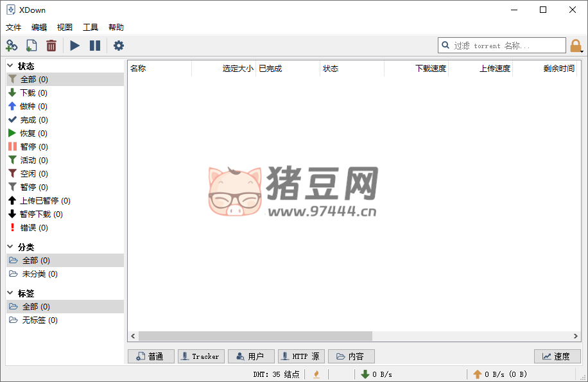The image size is (588, 382).
Task: Click the horizontal scrollbar right arrow
Action: coord(576,336)
